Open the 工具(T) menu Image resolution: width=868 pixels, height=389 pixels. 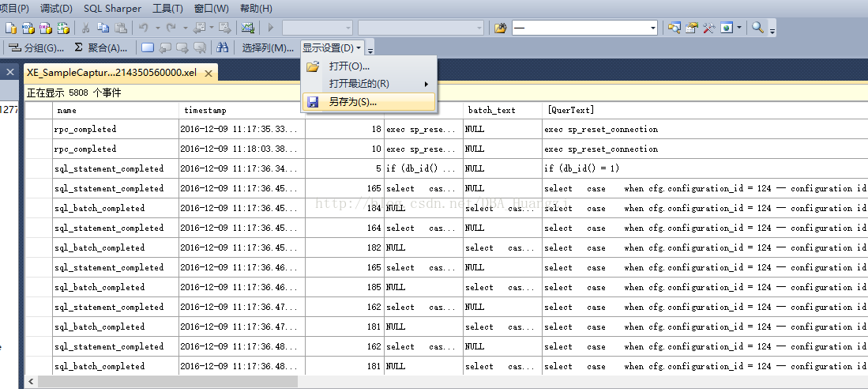pyautogui.click(x=167, y=9)
